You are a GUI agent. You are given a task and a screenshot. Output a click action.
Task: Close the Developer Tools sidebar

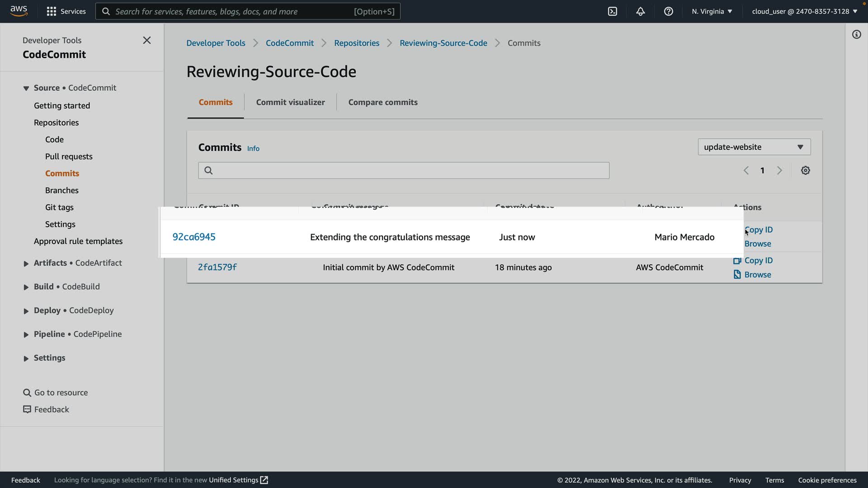pos(147,40)
